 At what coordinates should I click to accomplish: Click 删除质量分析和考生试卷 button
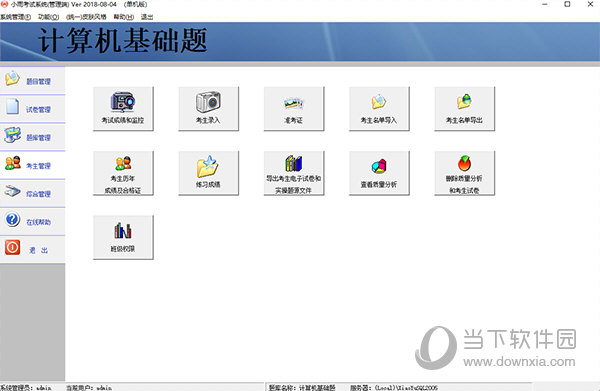tap(464, 173)
